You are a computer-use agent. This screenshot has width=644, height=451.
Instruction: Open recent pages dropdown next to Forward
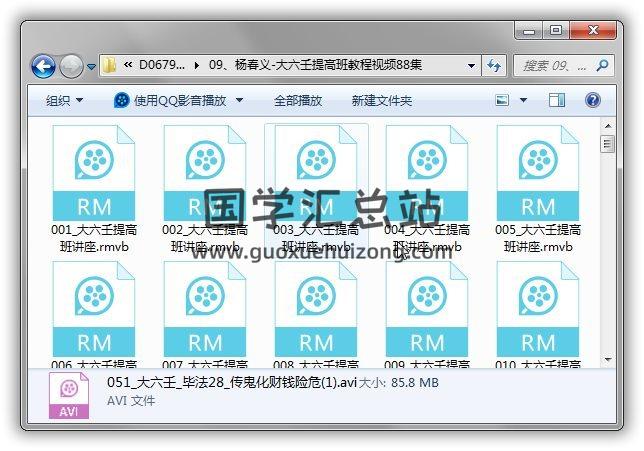(91, 67)
